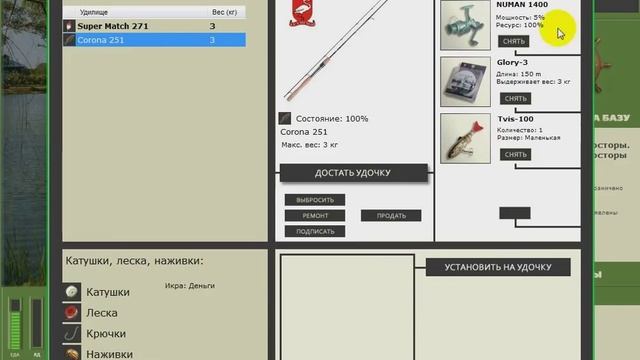Viewport: 640px width, 360px height.
Task: Click the reel icon next to Катушки
Action: tap(72, 292)
